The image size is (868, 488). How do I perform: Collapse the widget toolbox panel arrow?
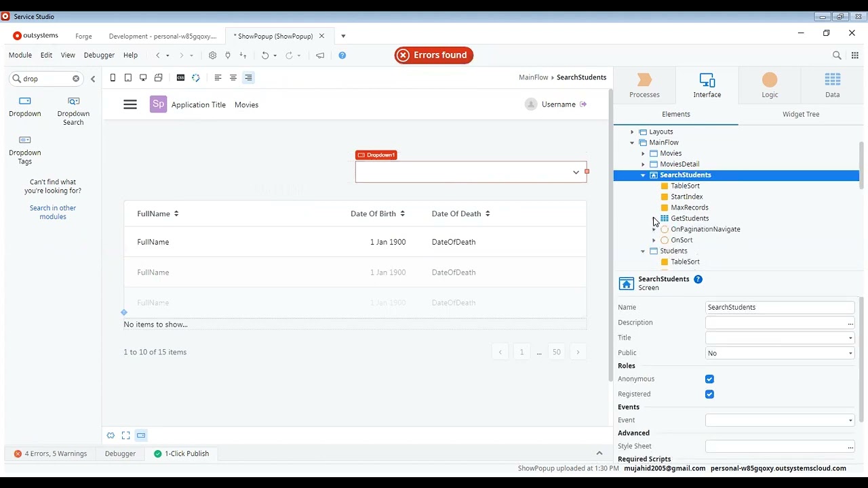pos(93,79)
